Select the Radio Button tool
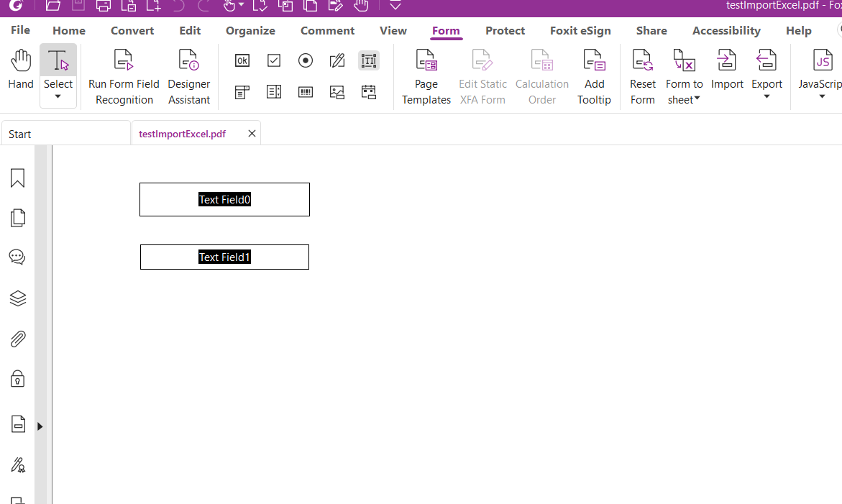Image resolution: width=842 pixels, height=504 pixels. click(x=305, y=60)
